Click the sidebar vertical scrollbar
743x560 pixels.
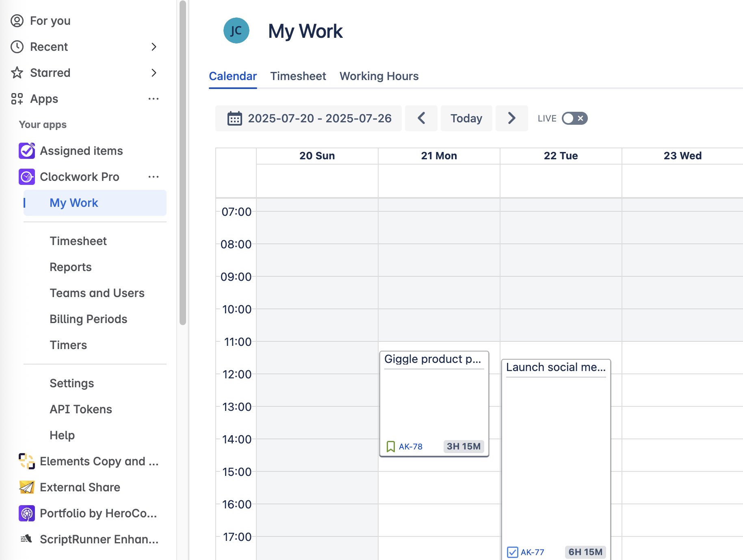183,163
